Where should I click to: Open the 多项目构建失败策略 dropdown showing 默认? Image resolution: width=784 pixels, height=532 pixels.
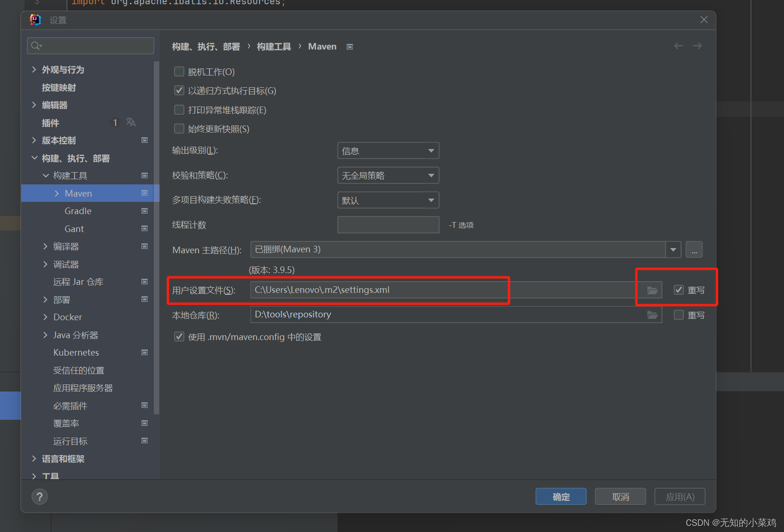[388, 200]
